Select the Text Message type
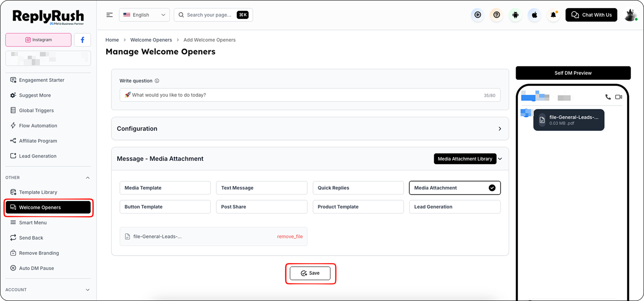Screen dimensions: 644x301 coord(261,188)
